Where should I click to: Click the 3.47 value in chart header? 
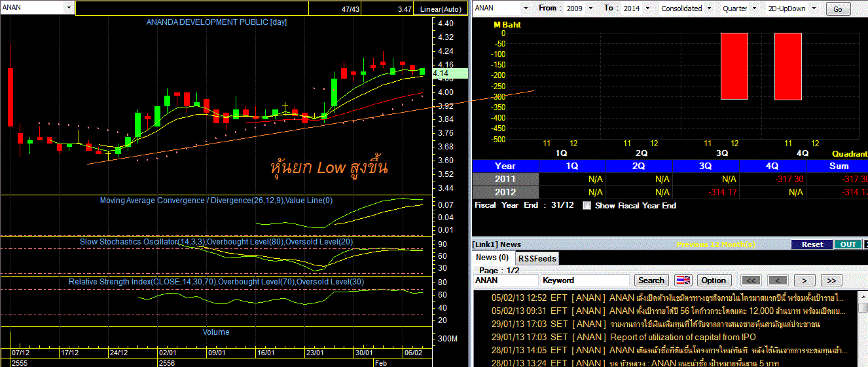[405, 9]
